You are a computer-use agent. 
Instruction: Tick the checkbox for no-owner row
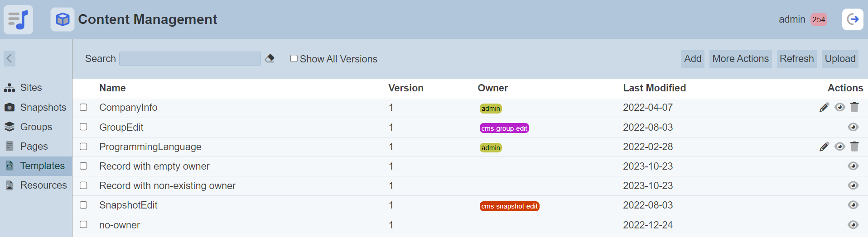[83, 224]
